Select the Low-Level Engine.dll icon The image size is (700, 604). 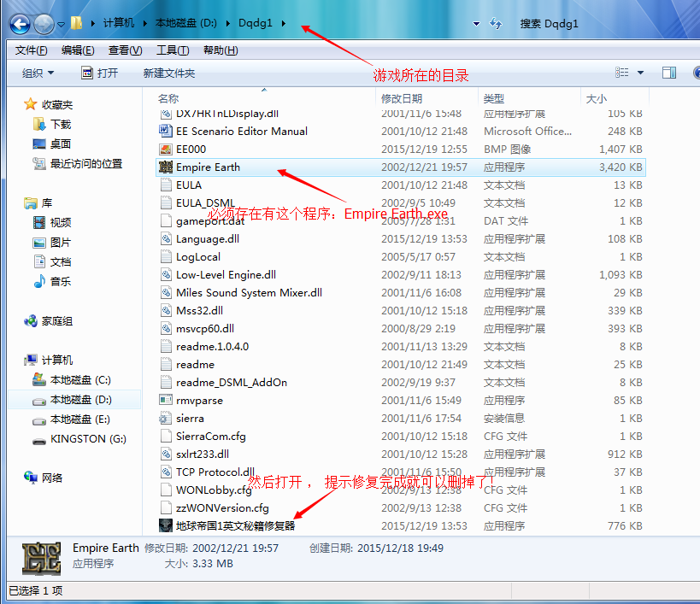[x=166, y=275]
